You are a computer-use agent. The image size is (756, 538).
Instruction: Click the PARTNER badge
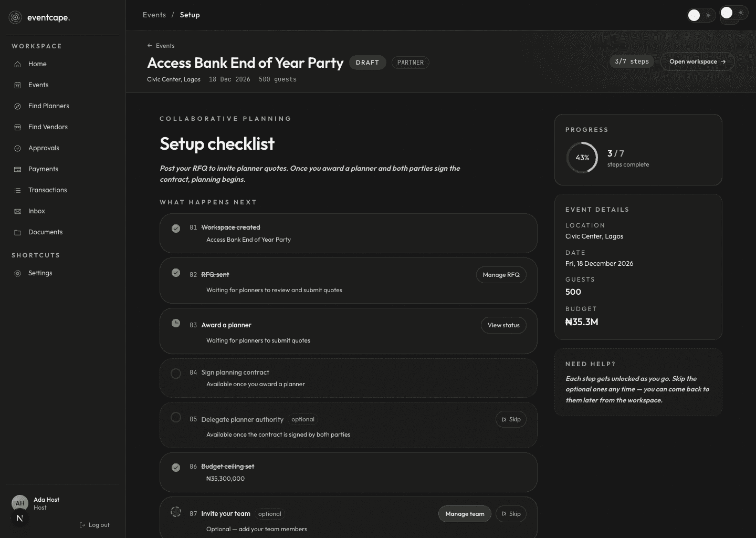(411, 63)
